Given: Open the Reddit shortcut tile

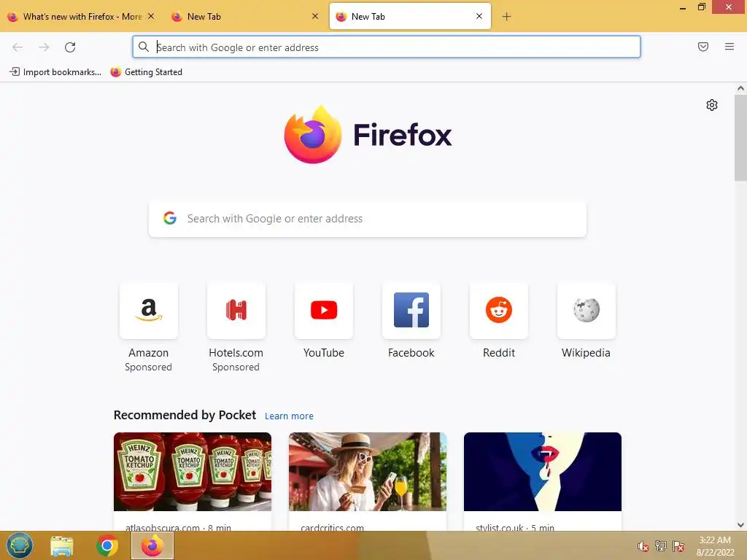Looking at the screenshot, I should (x=499, y=311).
